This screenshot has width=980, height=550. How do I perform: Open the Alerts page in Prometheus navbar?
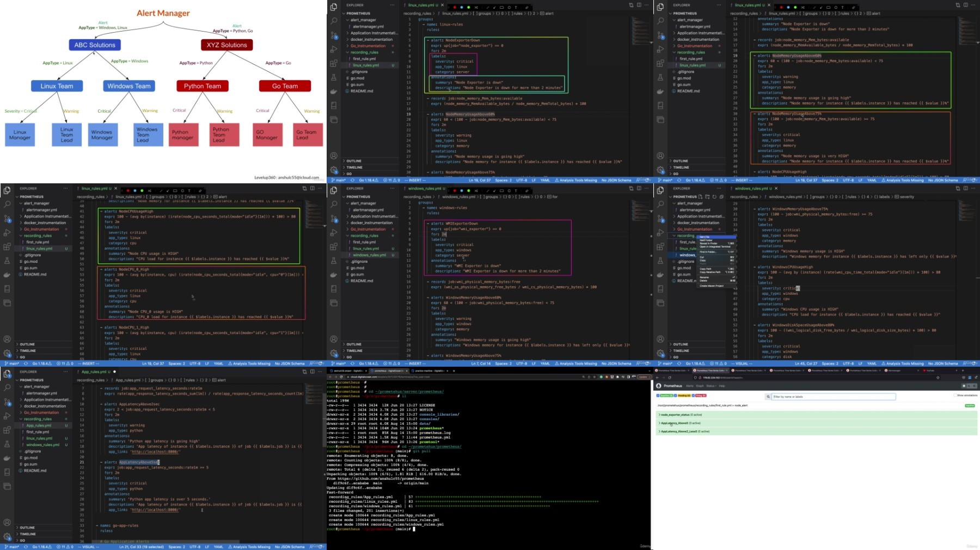689,386
